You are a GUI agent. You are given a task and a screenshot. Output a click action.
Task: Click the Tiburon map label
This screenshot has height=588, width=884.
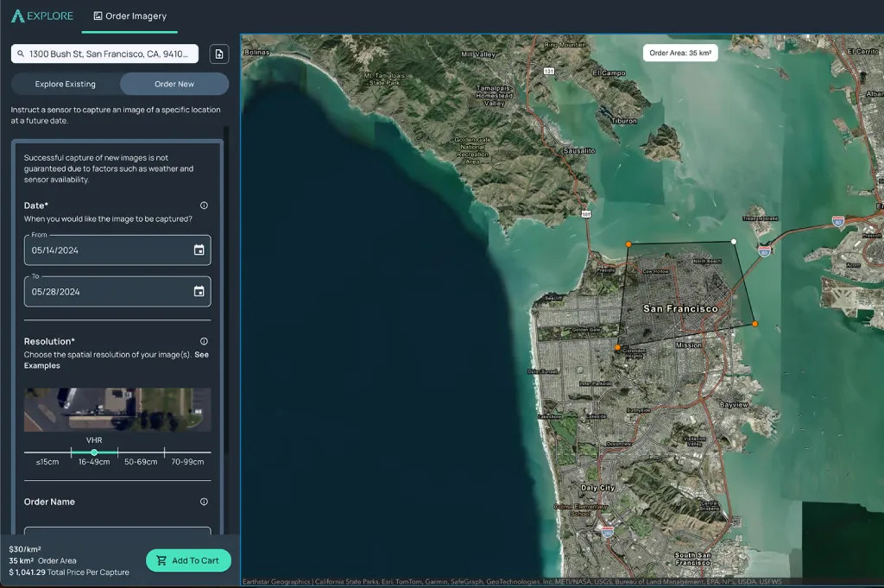point(623,121)
